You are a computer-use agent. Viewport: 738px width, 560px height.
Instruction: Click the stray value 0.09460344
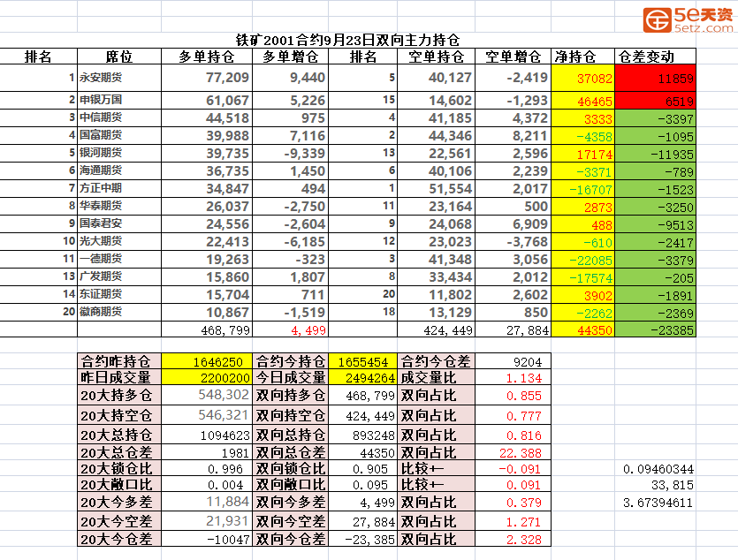[658, 469]
